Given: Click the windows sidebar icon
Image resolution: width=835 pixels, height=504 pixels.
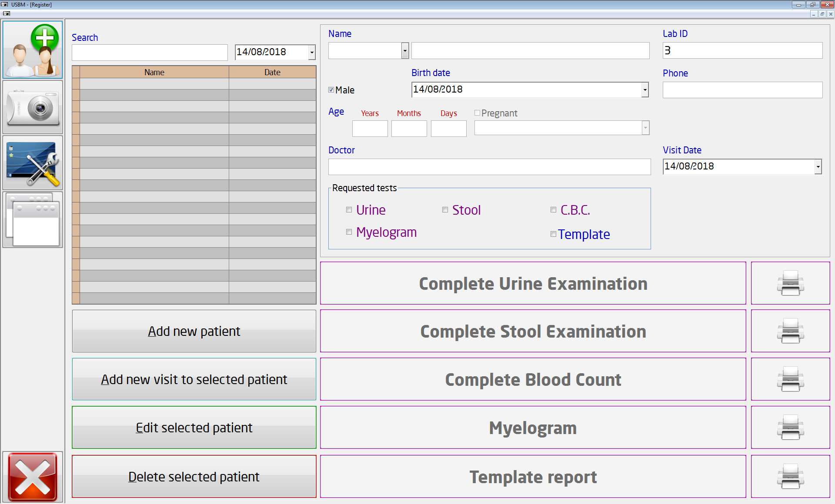Looking at the screenshot, I should pos(33,219).
